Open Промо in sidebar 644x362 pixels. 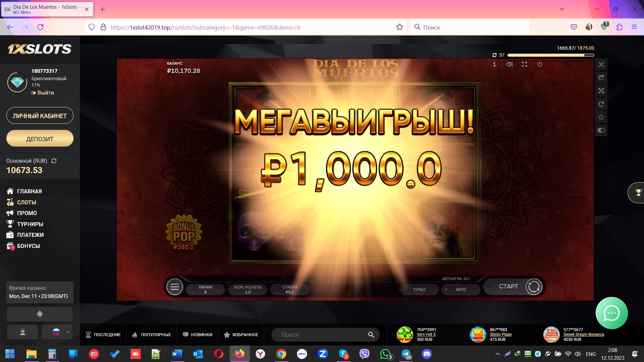pyautogui.click(x=22, y=213)
